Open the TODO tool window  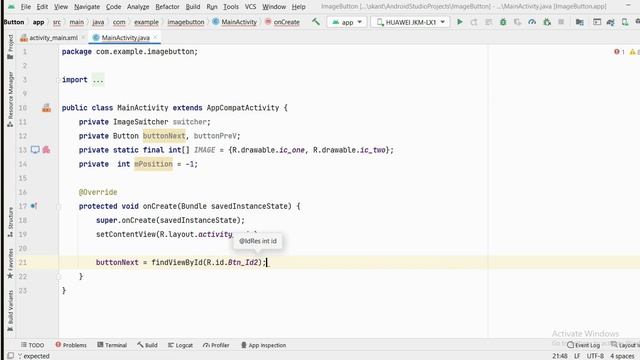pos(32,345)
